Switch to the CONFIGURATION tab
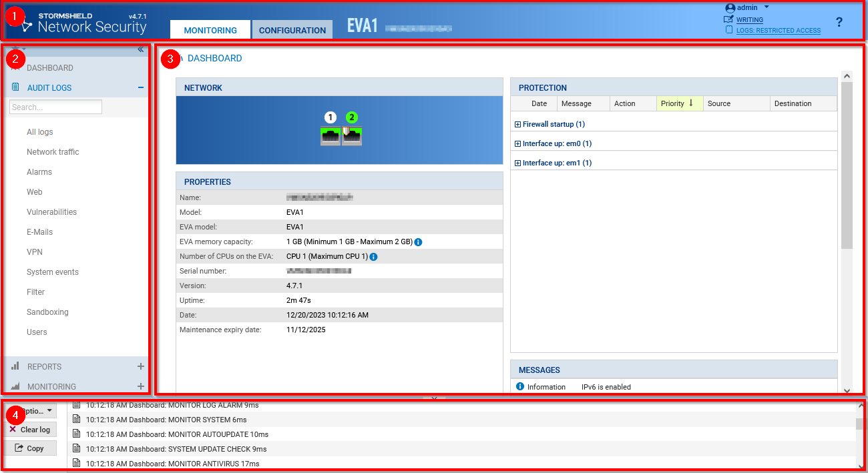This screenshot has height=473, width=868. click(292, 29)
